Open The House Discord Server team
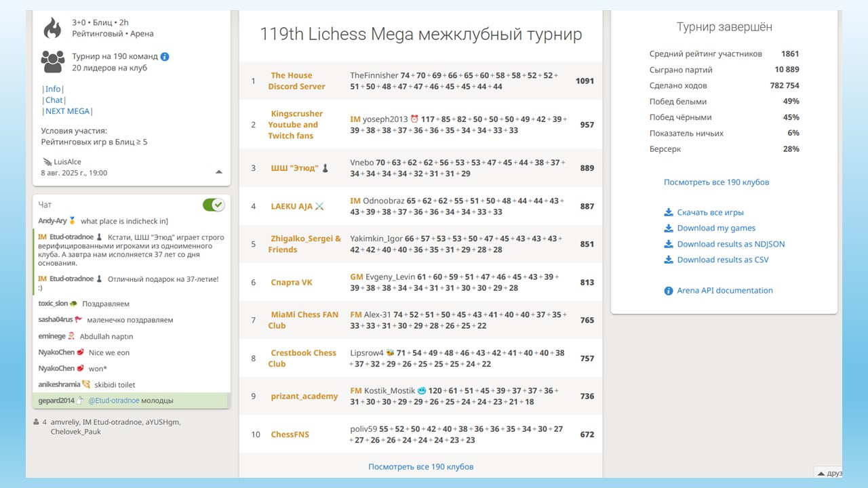This screenshot has height=488, width=868. 296,81
